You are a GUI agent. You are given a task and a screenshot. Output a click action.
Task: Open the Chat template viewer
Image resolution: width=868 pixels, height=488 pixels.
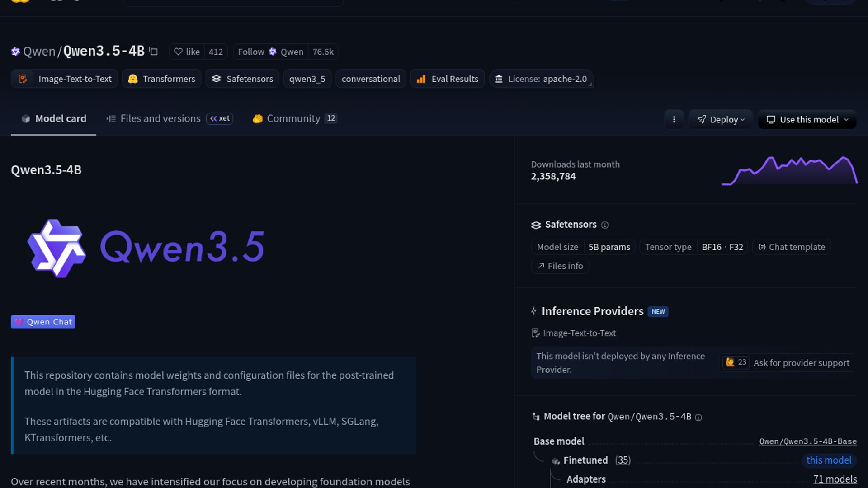[792, 247]
